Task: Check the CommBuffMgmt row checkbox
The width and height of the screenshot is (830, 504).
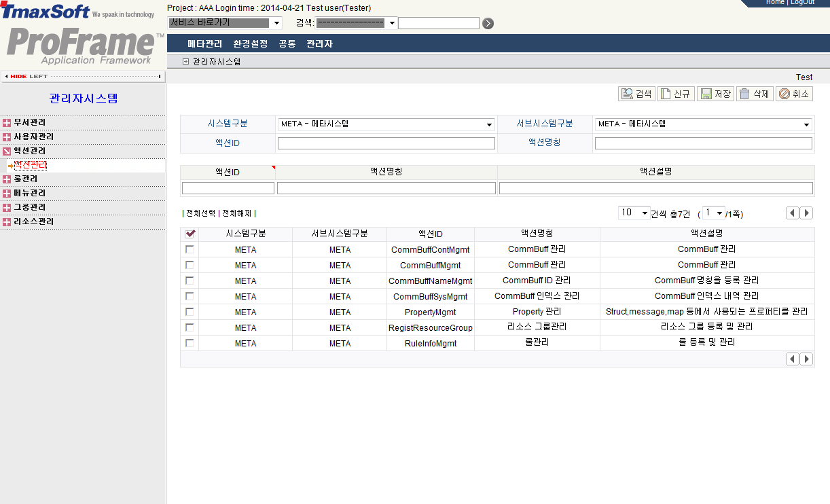Action: [x=190, y=265]
